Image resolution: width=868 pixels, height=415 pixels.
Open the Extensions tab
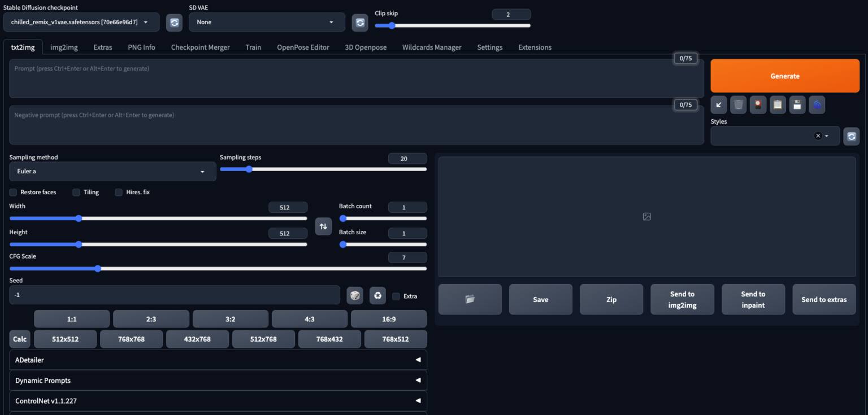click(535, 47)
